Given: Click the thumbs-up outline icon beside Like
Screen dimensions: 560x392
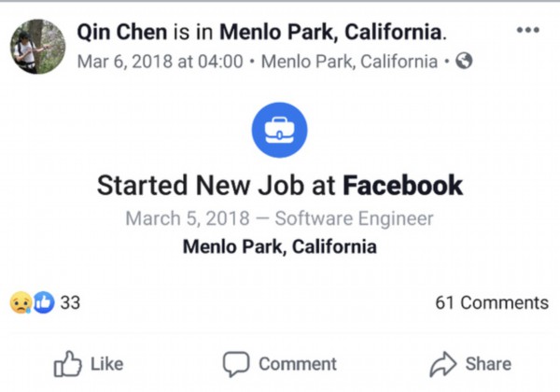Looking at the screenshot, I should [x=66, y=363].
